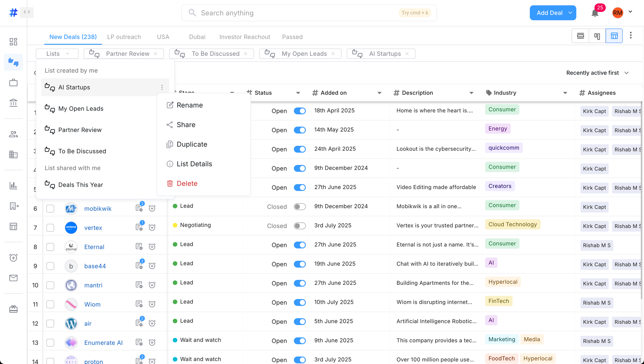This screenshot has height=364, width=644.
Task: Toggle status switch for 14th May 2025 deal
Action: [299, 130]
